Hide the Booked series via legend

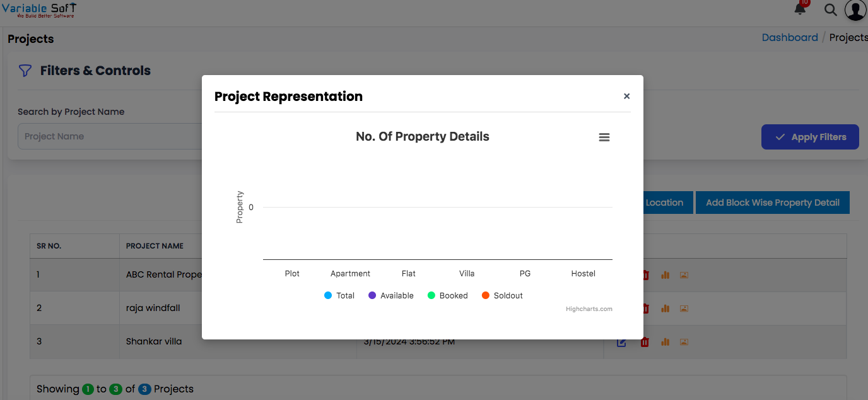(x=448, y=295)
